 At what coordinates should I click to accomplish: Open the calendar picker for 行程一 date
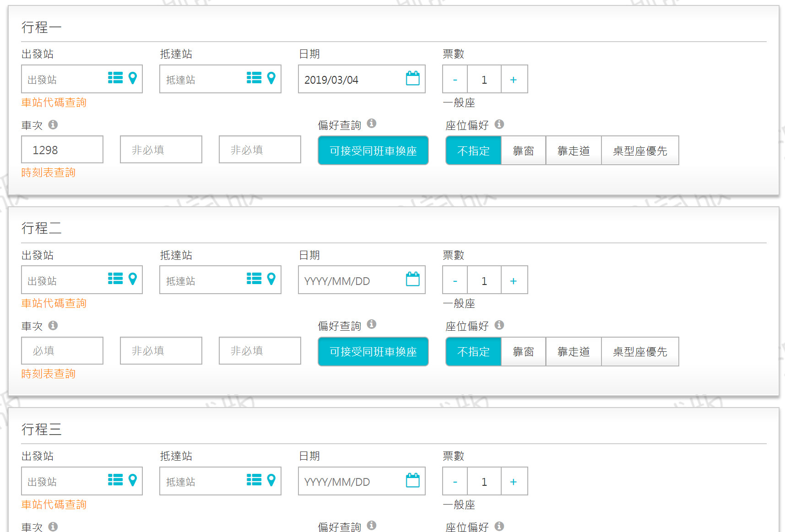[413, 78]
